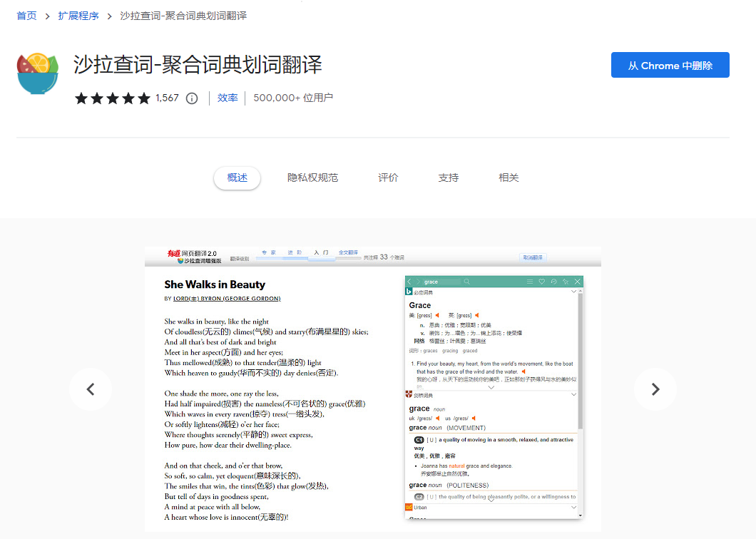The width and height of the screenshot is (756, 539).
Task: Open the 相关 tab
Action: [509, 178]
